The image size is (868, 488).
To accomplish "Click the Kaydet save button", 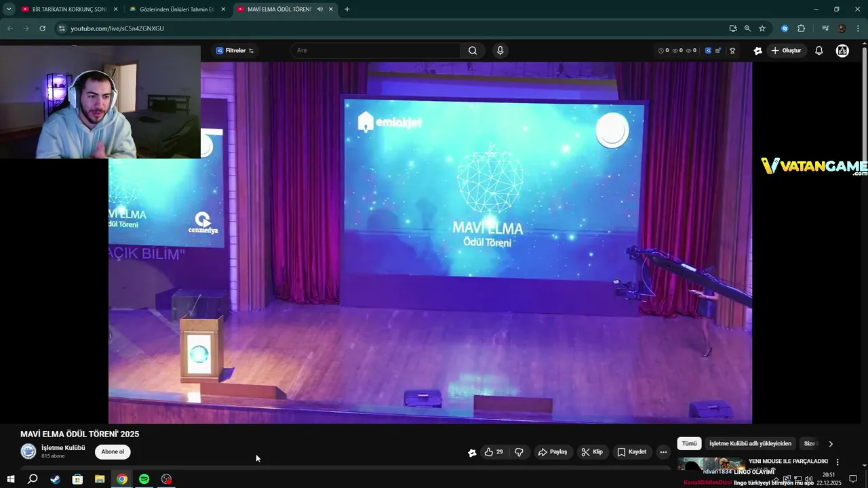I will 632,452.
